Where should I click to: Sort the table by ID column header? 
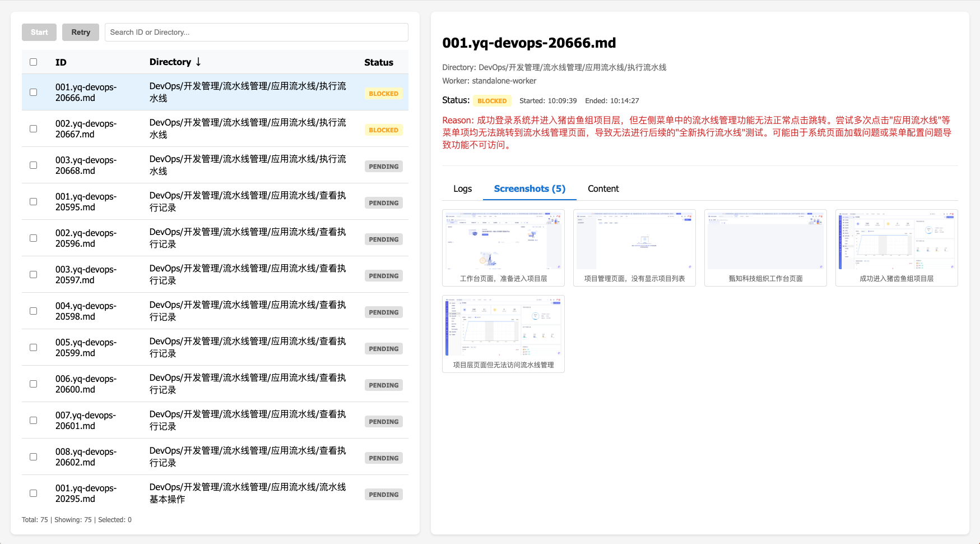[x=61, y=62]
